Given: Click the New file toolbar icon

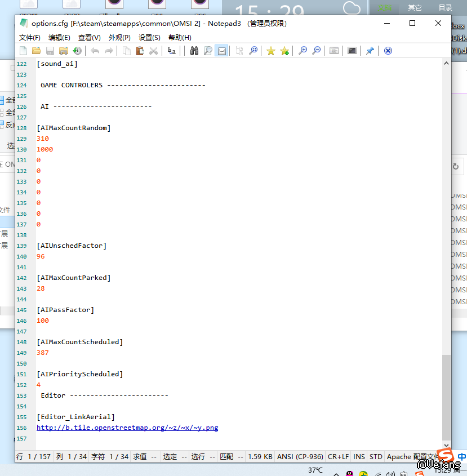Looking at the screenshot, I should point(23,51).
